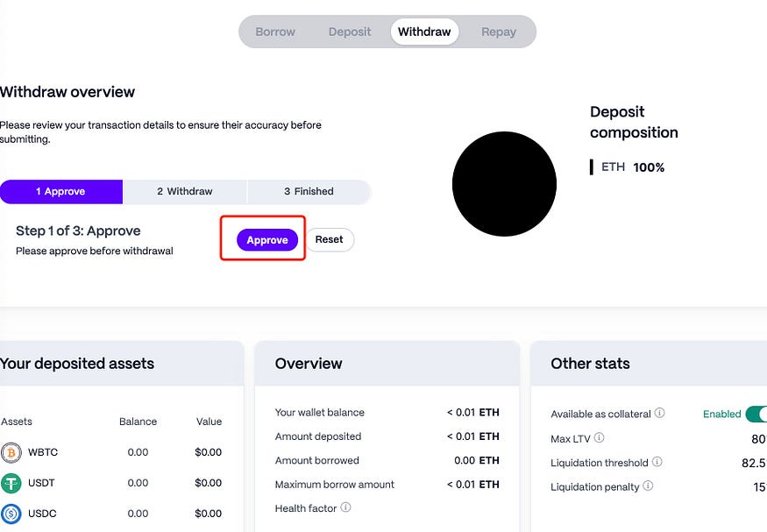The width and height of the screenshot is (767, 532).
Task: Click the Liquidation penalty info icon
Action: [648, 486]
